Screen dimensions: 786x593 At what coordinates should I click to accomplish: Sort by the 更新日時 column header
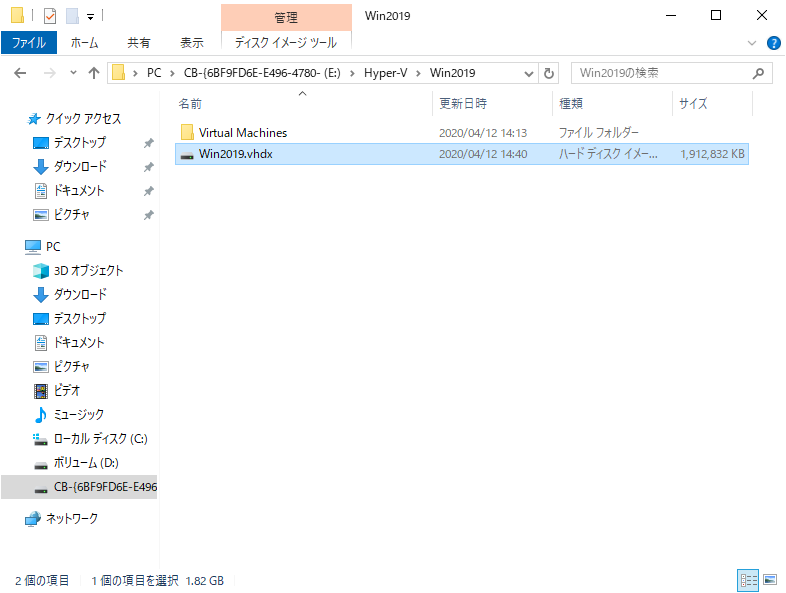point(492,104)
